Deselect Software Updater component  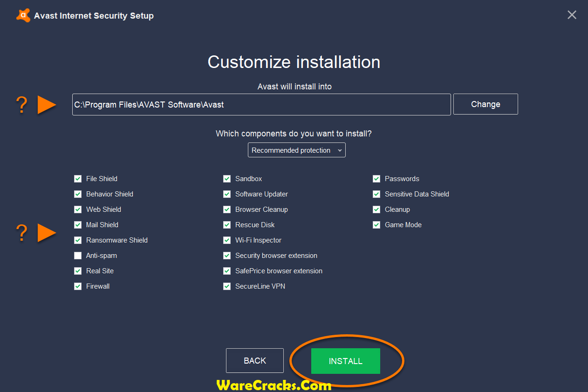click(227, 194)
